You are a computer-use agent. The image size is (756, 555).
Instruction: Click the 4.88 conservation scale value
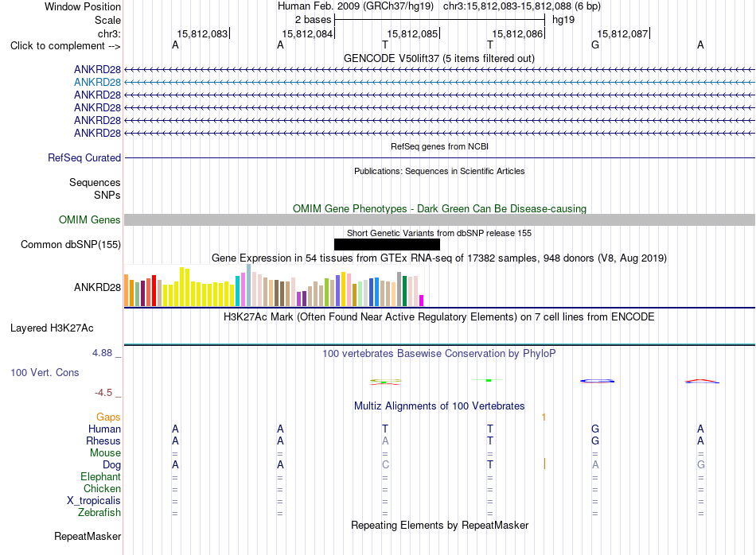(102, 353)
